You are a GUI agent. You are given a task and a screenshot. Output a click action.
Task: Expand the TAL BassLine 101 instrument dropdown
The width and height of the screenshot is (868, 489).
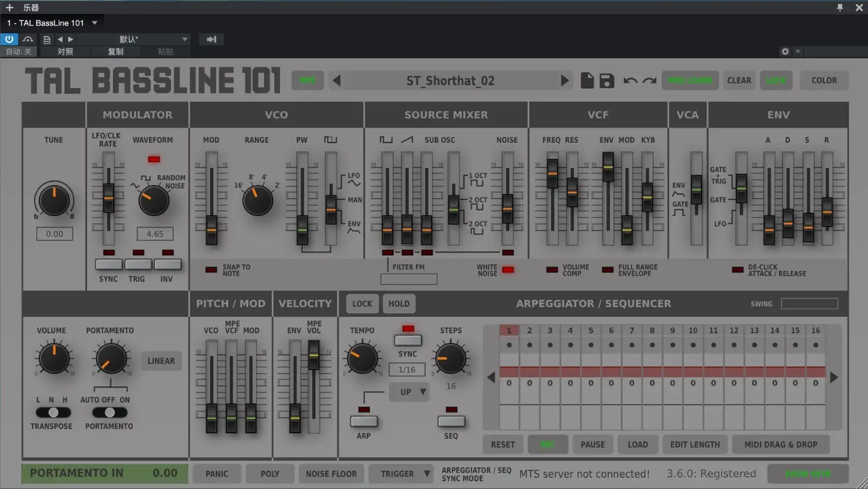(x=95, y=23)
